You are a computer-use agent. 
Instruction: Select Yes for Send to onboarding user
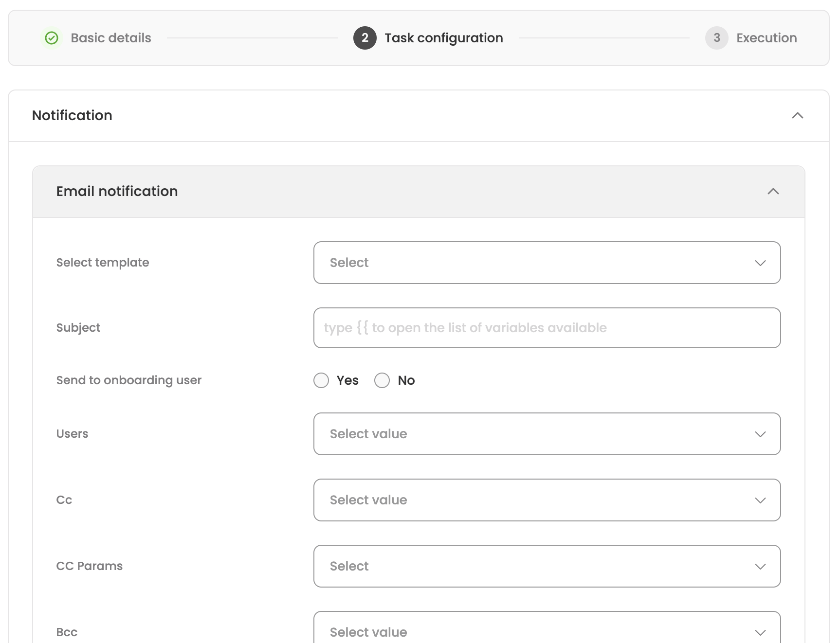[x=321, y=380]
